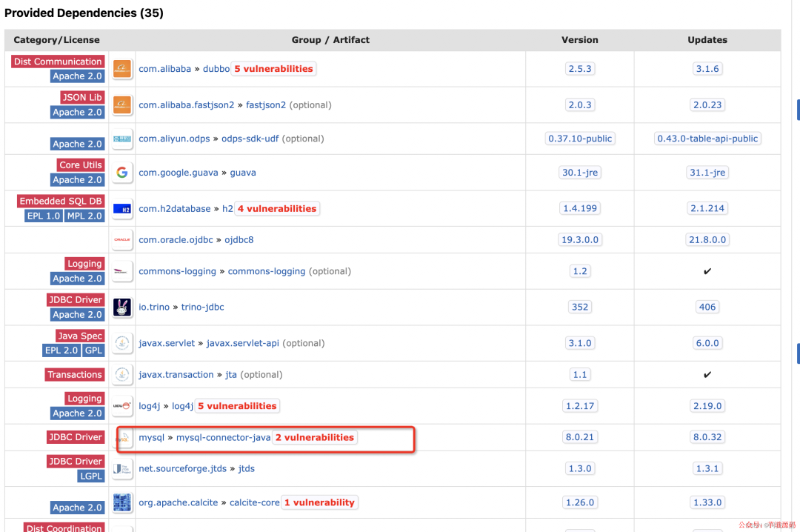Viewport: 800px width, 532px height.
Task: Click the Oracle logo icon beside ojdbc8
Action: point(122,239)
